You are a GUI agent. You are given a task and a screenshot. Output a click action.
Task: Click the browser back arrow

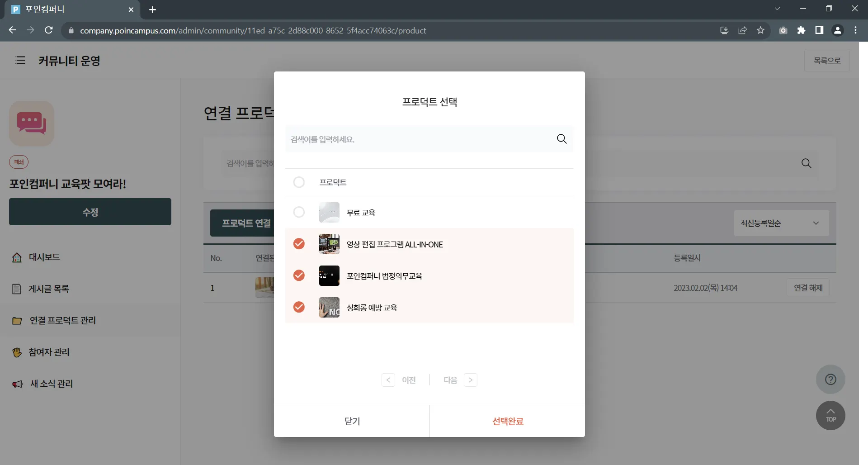(12, 30)
